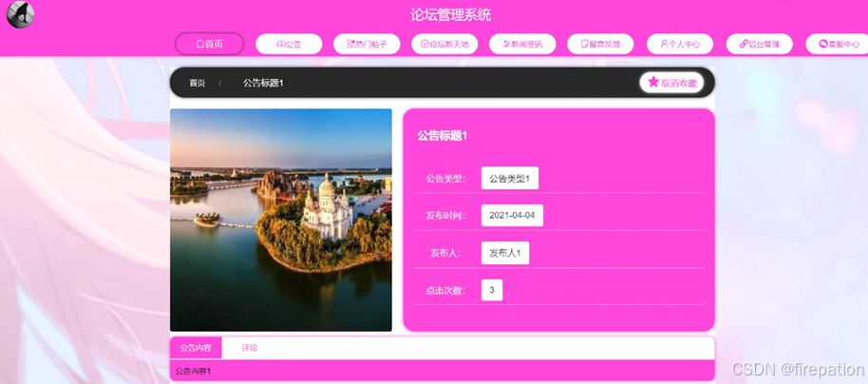Viewport: 868px width, 384px height.
Task: Go to 个人中心 personal center
Action: point(680,44)
